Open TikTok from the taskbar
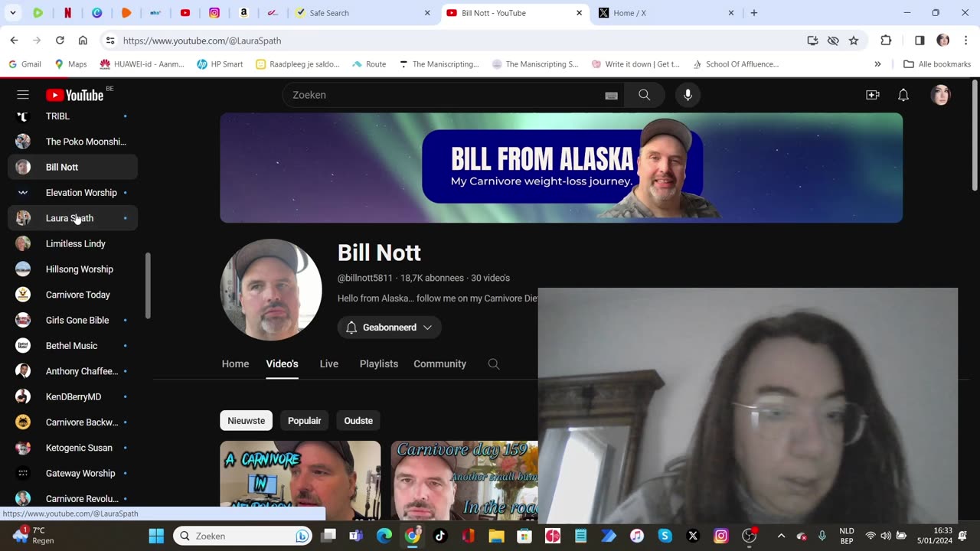The height and width of the screenshot is (551, 980). [x=440, y=536]
